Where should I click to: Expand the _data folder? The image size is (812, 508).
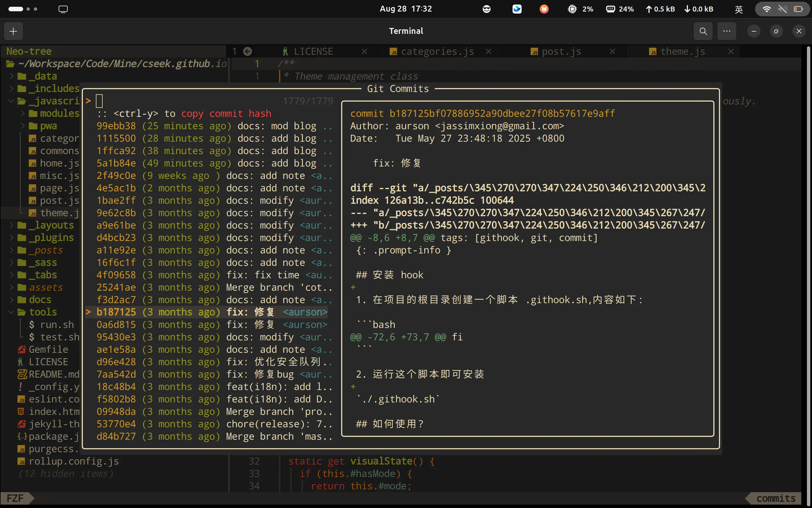[x=11, y=76]
